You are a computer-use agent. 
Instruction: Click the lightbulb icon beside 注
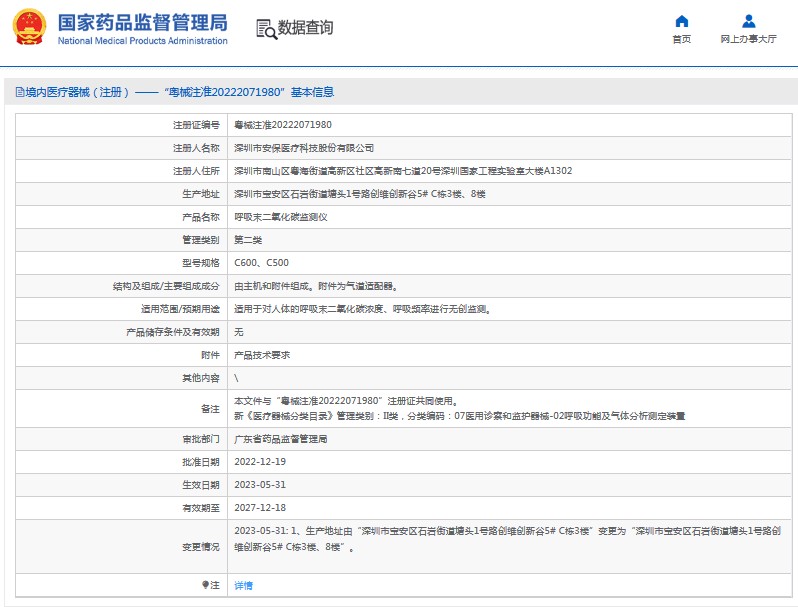tap(205, 585)
